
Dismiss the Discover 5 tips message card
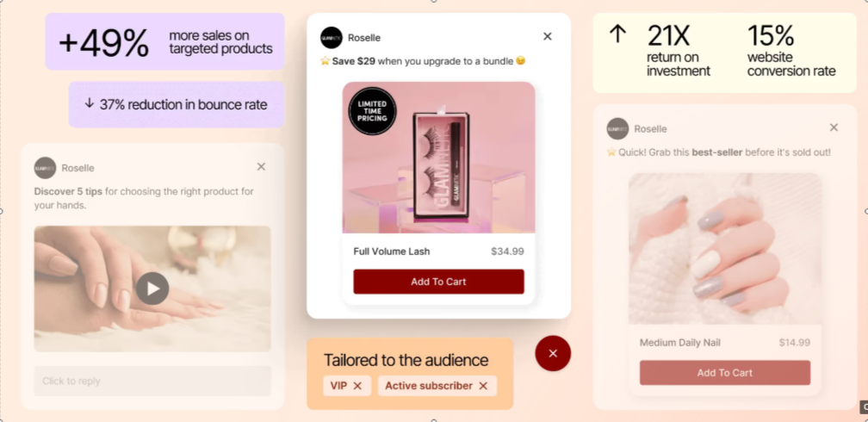point(261,167)
